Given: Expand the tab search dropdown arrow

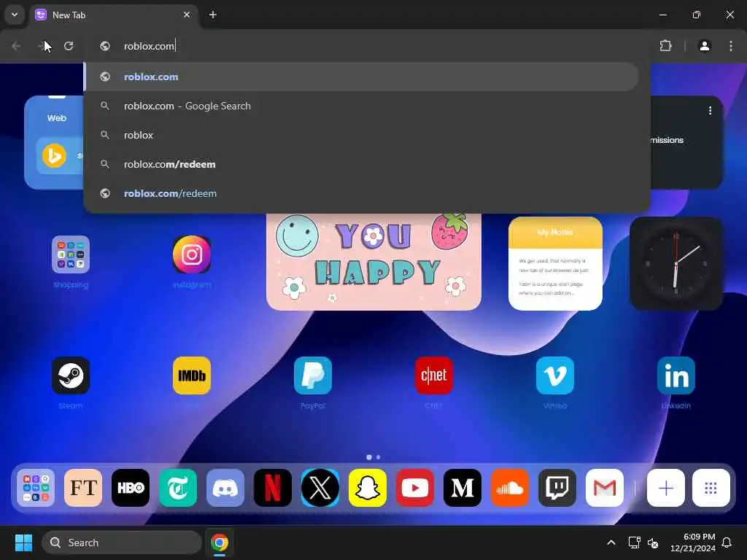Looking at the screenshot, I should [15, 15].
